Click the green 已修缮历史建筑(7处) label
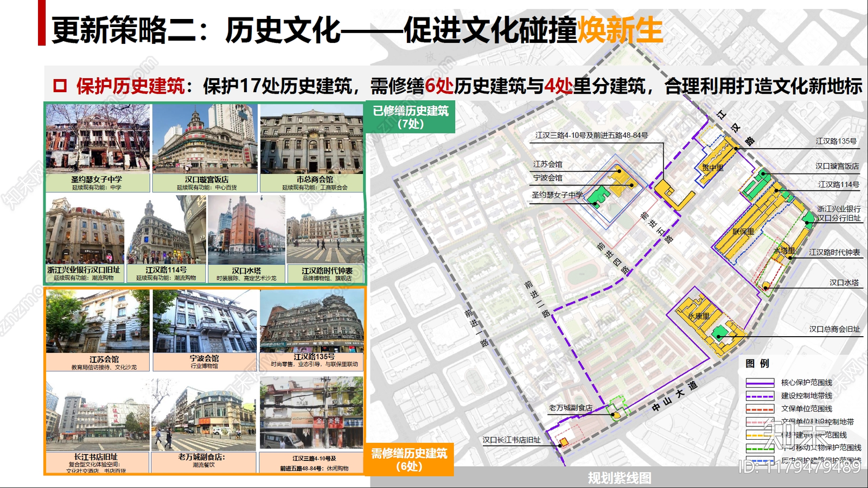The height and width of the screenshot is (488, 868). [411, 117]
